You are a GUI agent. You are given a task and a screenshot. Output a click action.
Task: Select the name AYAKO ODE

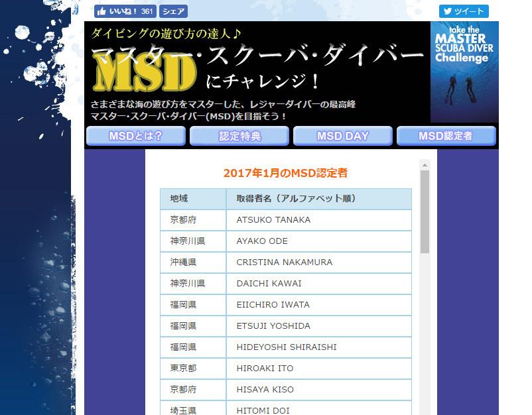point(262,241)
